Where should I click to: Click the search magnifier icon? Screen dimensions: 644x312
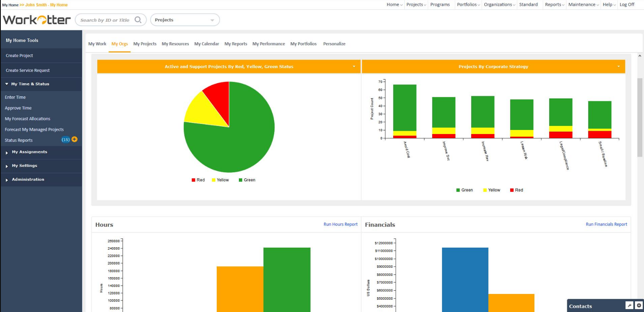[x=138, y=20]
